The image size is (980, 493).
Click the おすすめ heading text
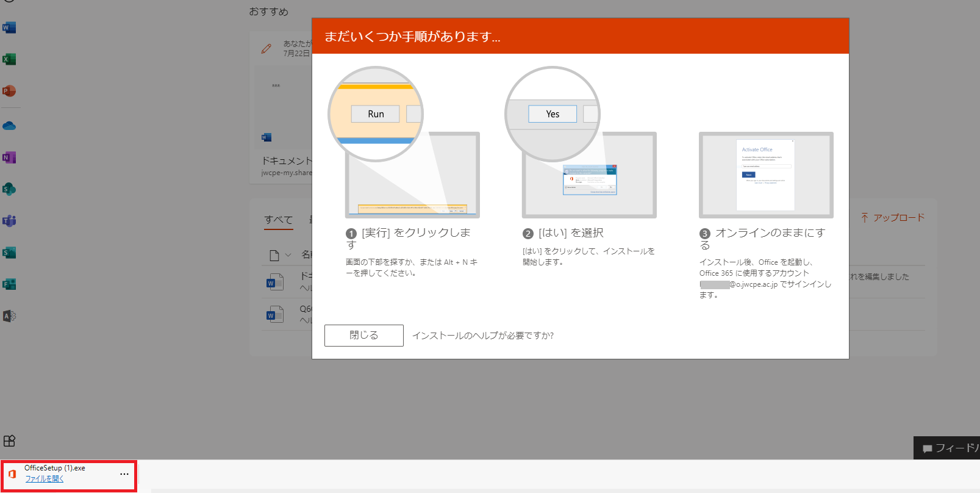pos(268,12)
